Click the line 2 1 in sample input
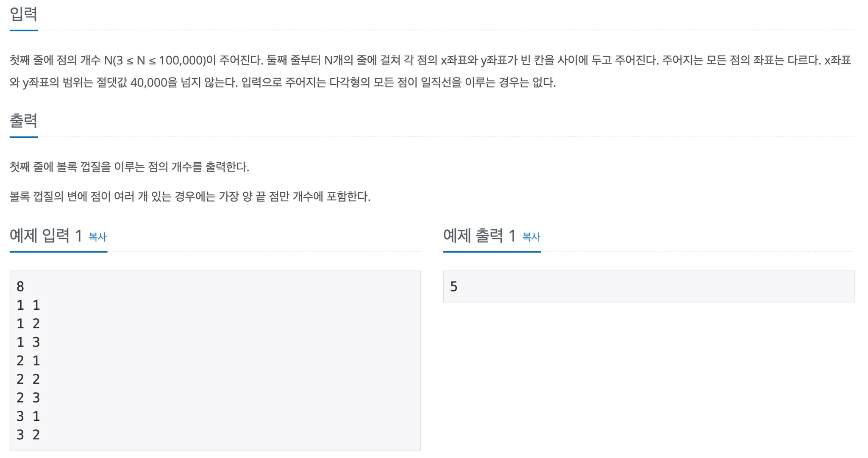 pos(28,361)
